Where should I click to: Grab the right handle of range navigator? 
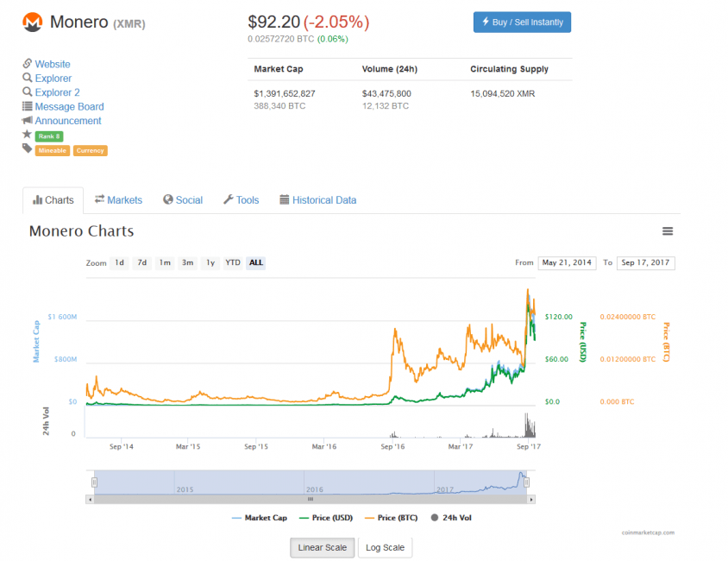point(526,482)
